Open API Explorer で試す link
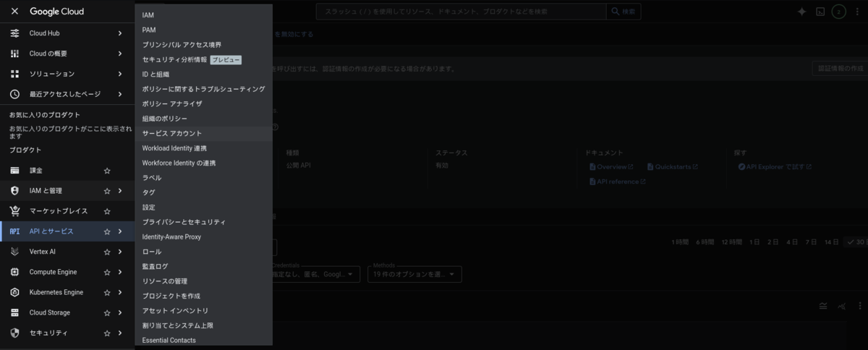This screenshot has height=350, width=868. [x=775, y=167]
